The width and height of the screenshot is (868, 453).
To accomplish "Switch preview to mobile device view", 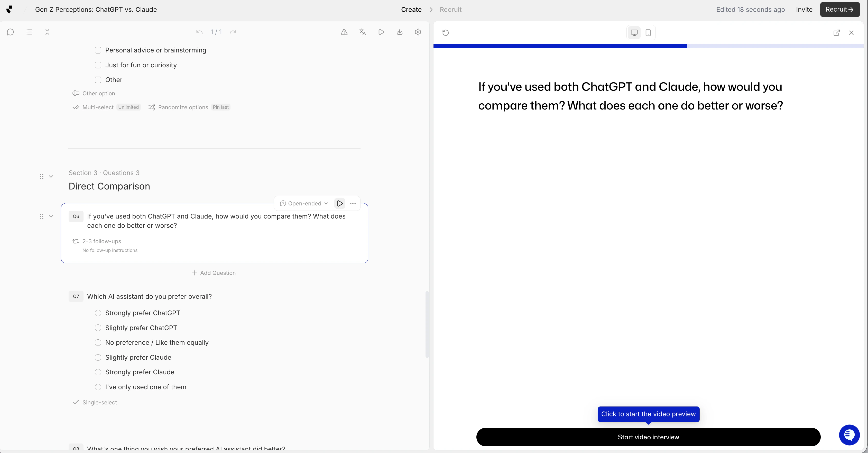I will pos(648,33).
